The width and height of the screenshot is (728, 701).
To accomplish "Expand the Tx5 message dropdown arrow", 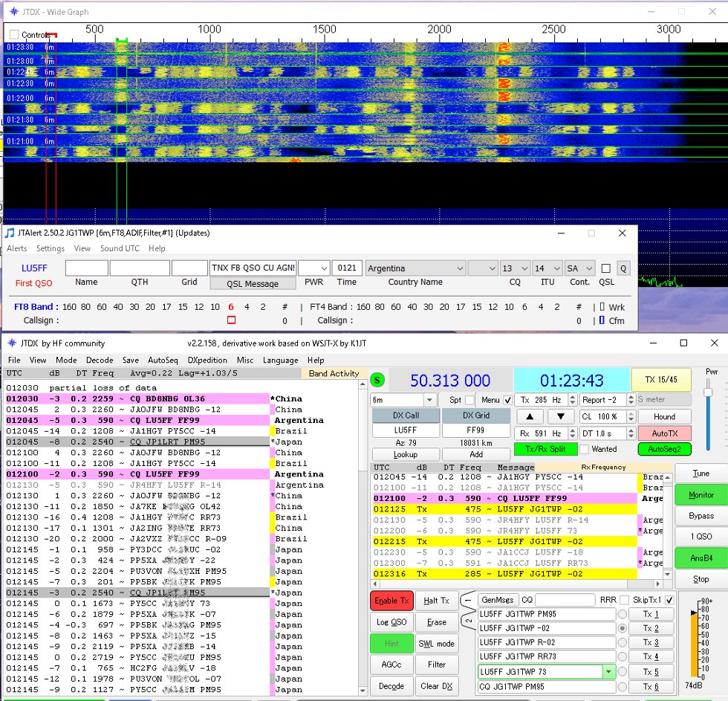I will click(x=608, y=672).
